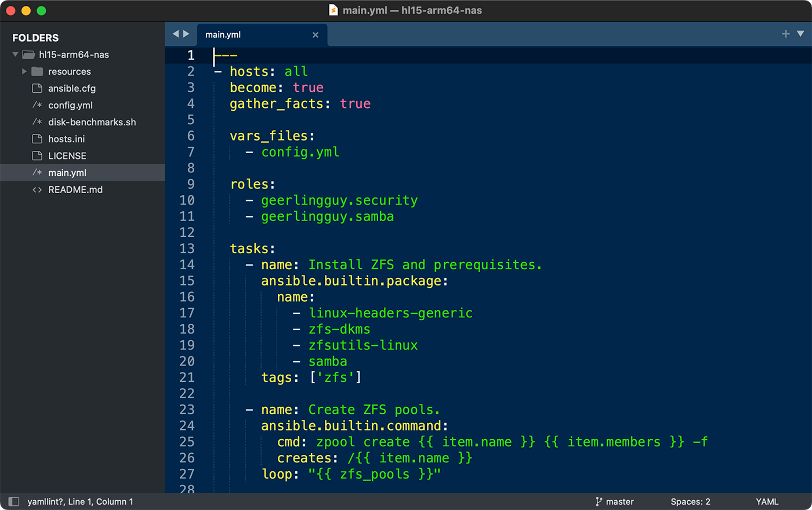This screenshot has height=510, width=812.
Task: Go forward using the right tab arrow
Action: [186, 34]
